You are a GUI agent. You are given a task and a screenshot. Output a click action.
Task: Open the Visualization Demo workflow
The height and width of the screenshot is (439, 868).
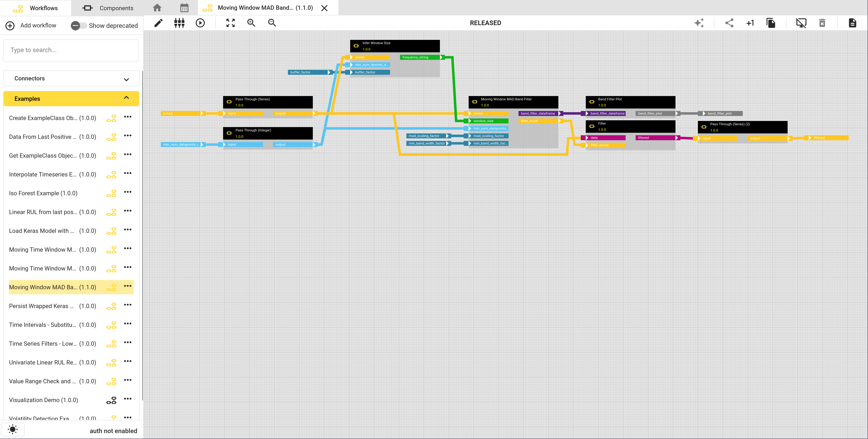[x=43, y=400]
